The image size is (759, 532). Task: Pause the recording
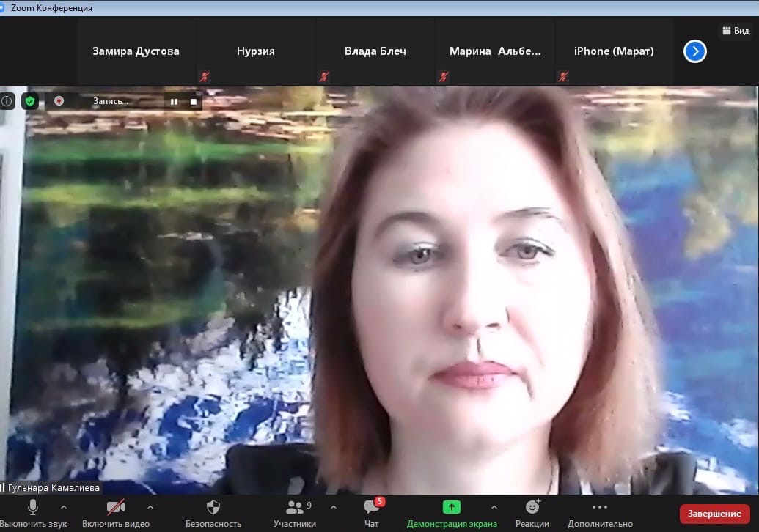[174, 101]
